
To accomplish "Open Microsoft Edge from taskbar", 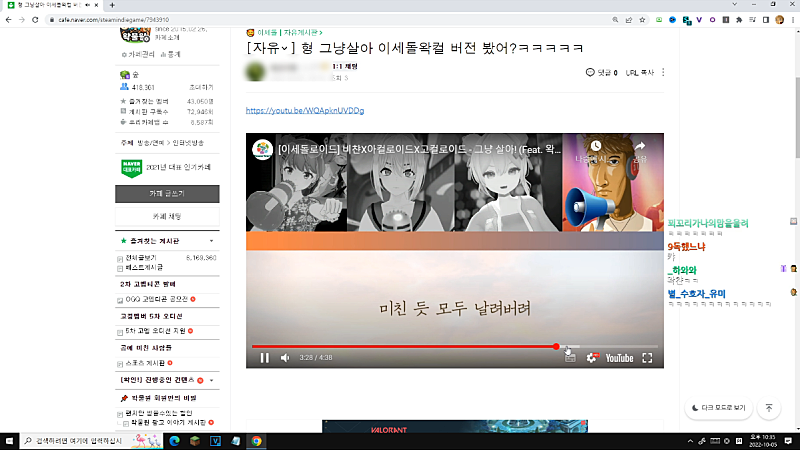I will [x=174, y=441].
